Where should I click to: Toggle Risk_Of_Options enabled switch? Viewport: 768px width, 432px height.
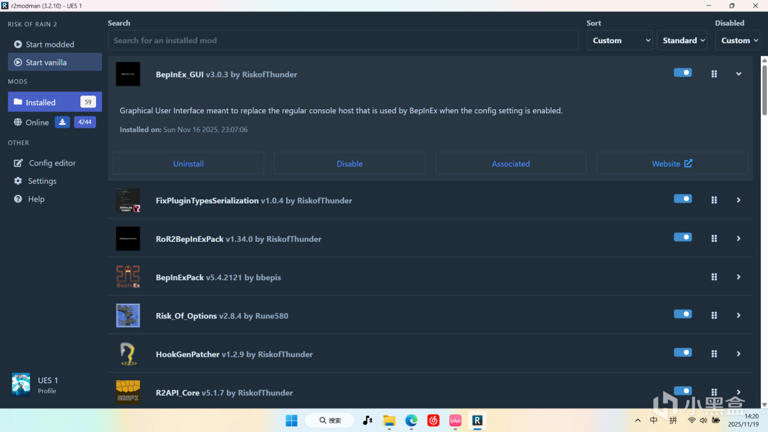[x=683, y=314]
